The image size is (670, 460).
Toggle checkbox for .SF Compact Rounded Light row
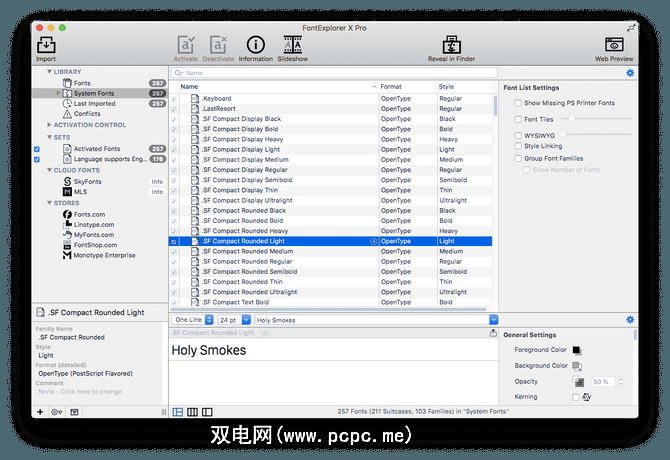point(174,241)
